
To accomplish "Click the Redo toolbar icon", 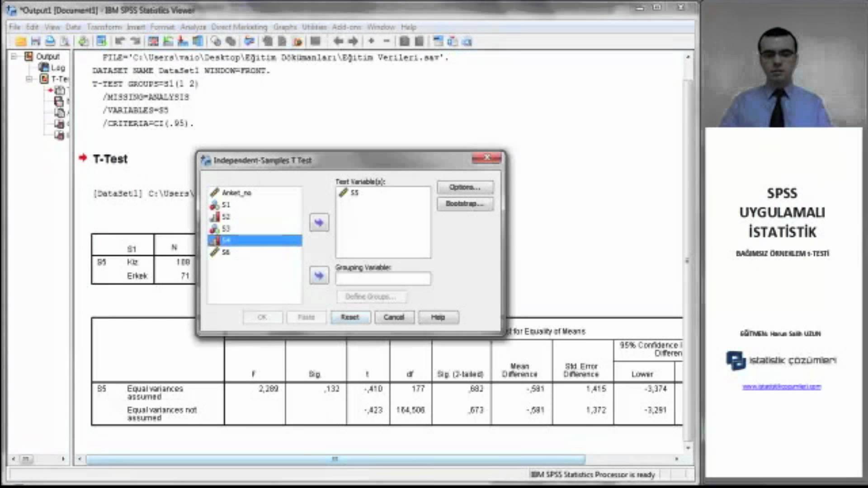I will point(135,42).
